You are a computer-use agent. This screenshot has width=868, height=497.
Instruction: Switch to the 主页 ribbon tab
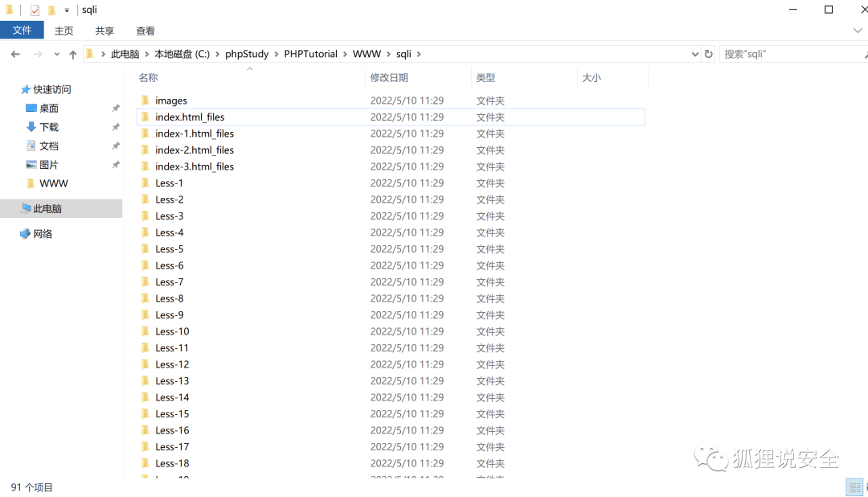(x=63, y=31)
